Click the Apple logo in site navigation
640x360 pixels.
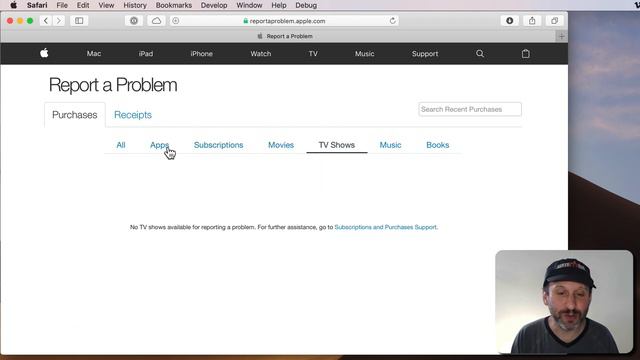coord(44,53)
